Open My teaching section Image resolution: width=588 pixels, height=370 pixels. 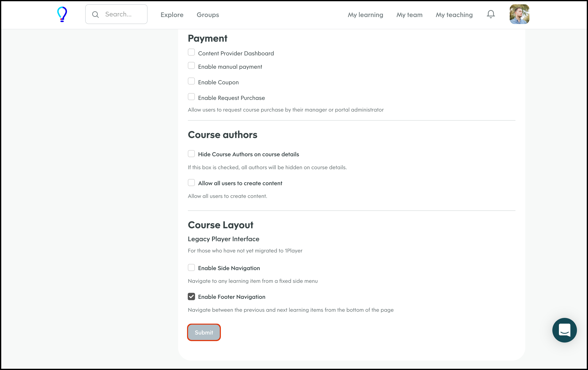(454, 15)
